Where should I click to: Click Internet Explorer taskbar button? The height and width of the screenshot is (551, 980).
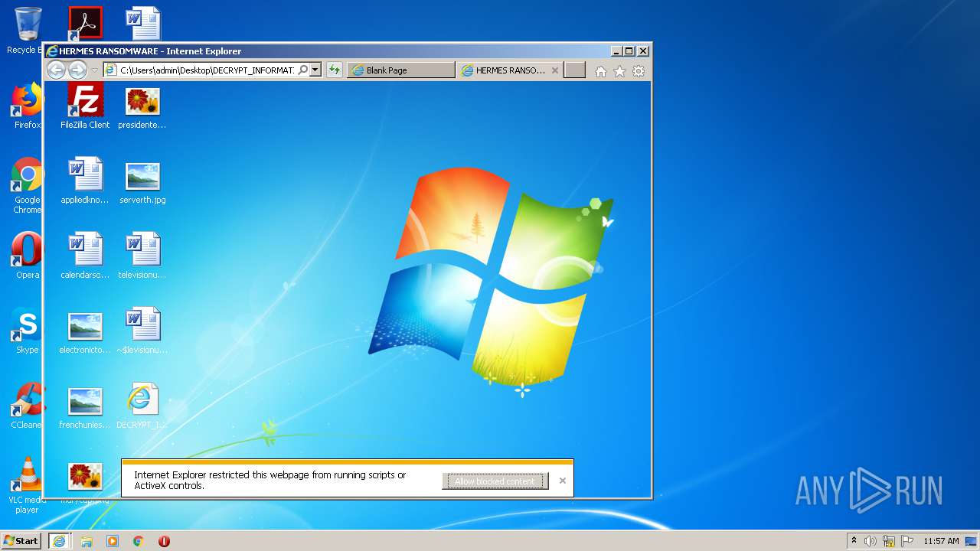click(x=59, y=541)
